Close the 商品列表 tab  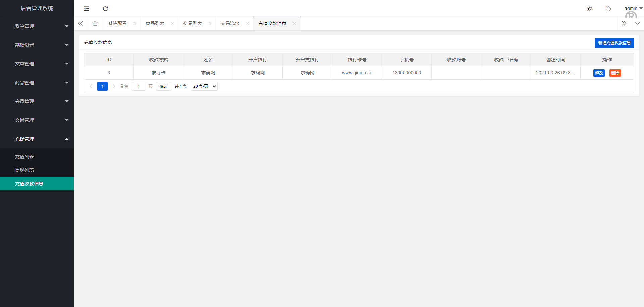pos(172,23)
